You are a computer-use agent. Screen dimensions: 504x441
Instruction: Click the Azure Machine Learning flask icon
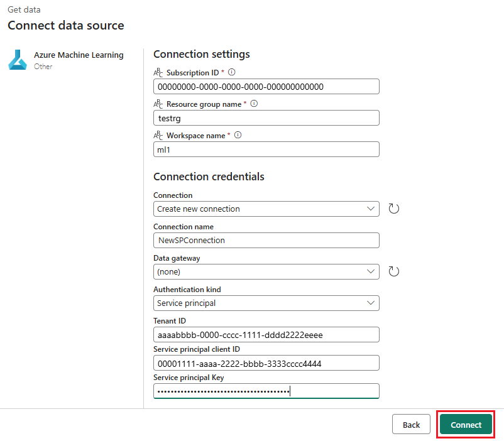(18, 60)
